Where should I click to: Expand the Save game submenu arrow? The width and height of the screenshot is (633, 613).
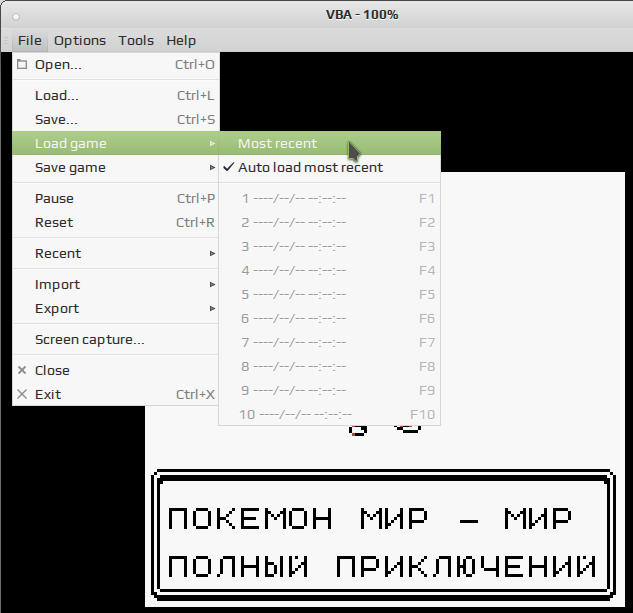(x=212, y=167)
